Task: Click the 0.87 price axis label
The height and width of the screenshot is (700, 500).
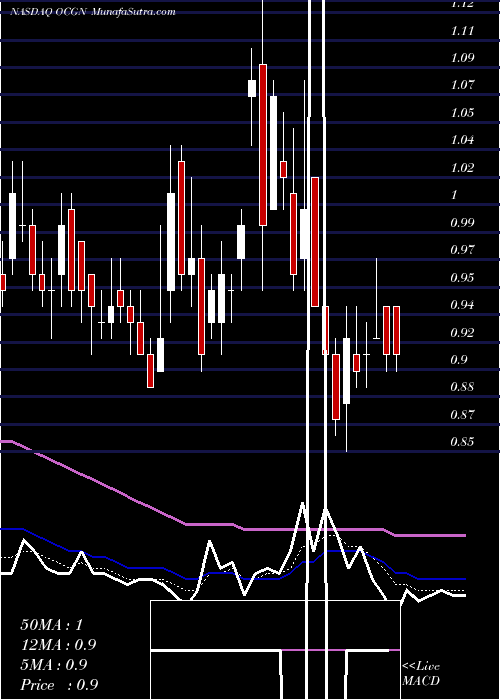Action: (x=462, y=415)
